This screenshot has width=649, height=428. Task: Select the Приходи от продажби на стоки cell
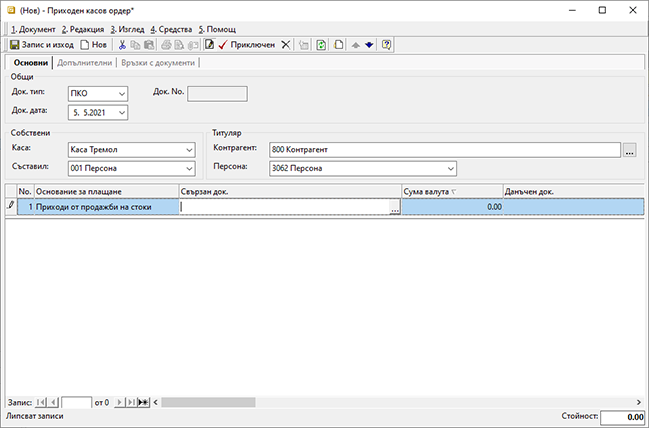(106, 207)
